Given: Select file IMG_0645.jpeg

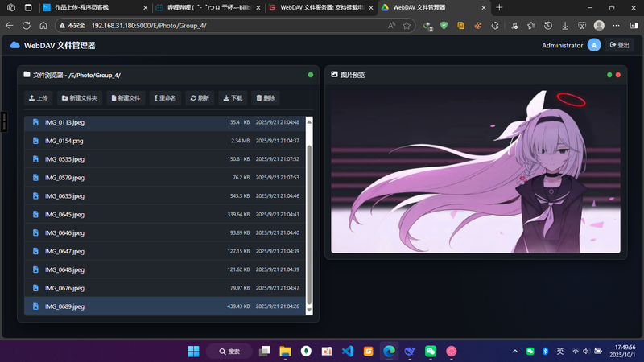Looking at the screenshot, I should coord(164,214).
